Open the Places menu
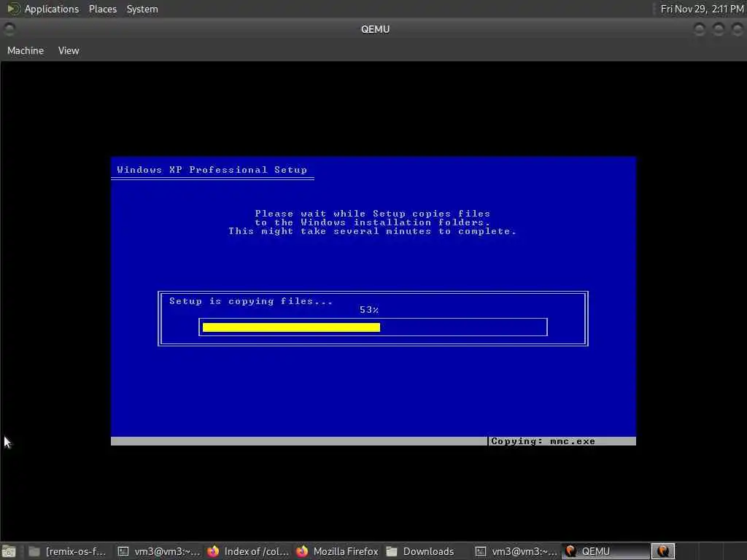Viewport: 747px width, 560px height. pyautogui.click(x=102, y=9)
